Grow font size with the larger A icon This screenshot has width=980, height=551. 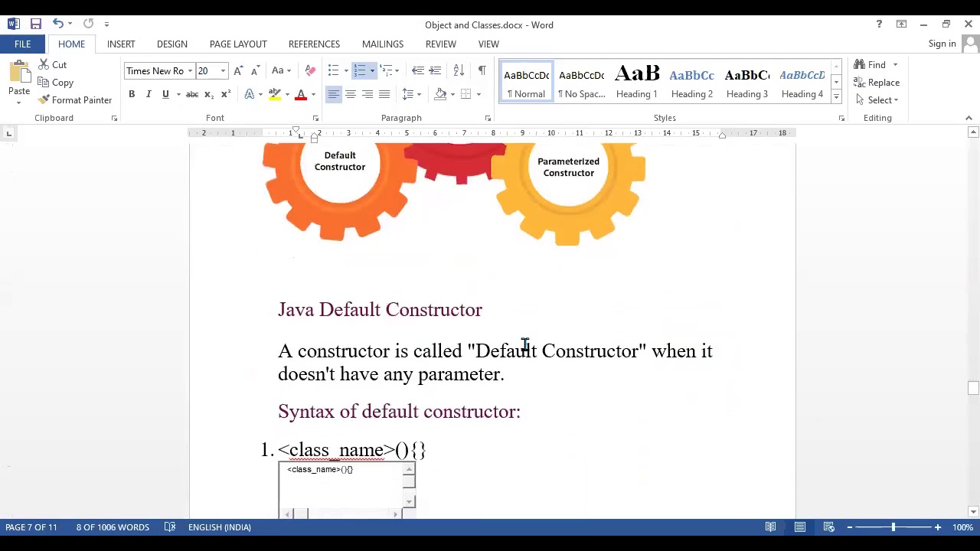tap(239, 70)
